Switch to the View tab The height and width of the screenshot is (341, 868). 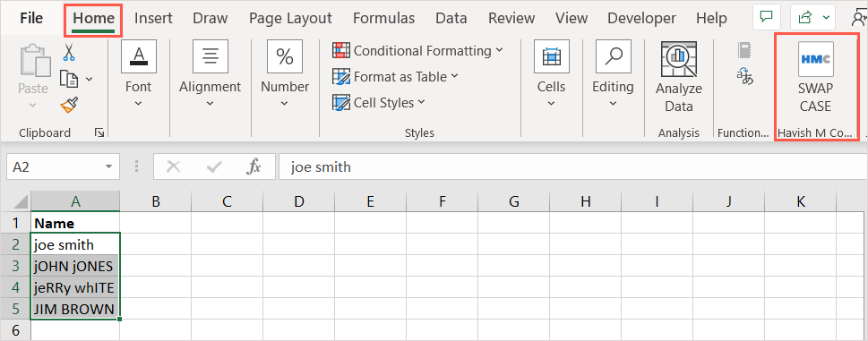(572, 18)
